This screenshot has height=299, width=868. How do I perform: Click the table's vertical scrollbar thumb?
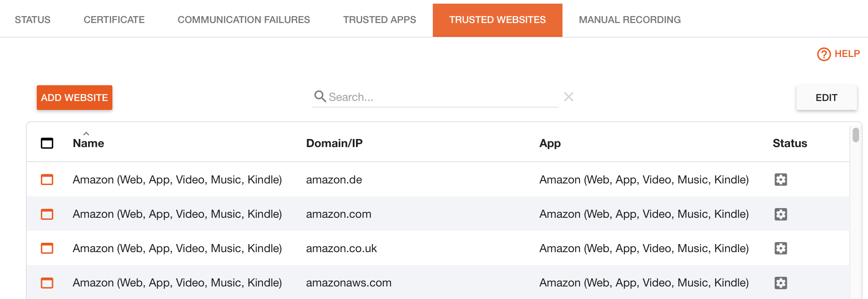click(855, 135)
